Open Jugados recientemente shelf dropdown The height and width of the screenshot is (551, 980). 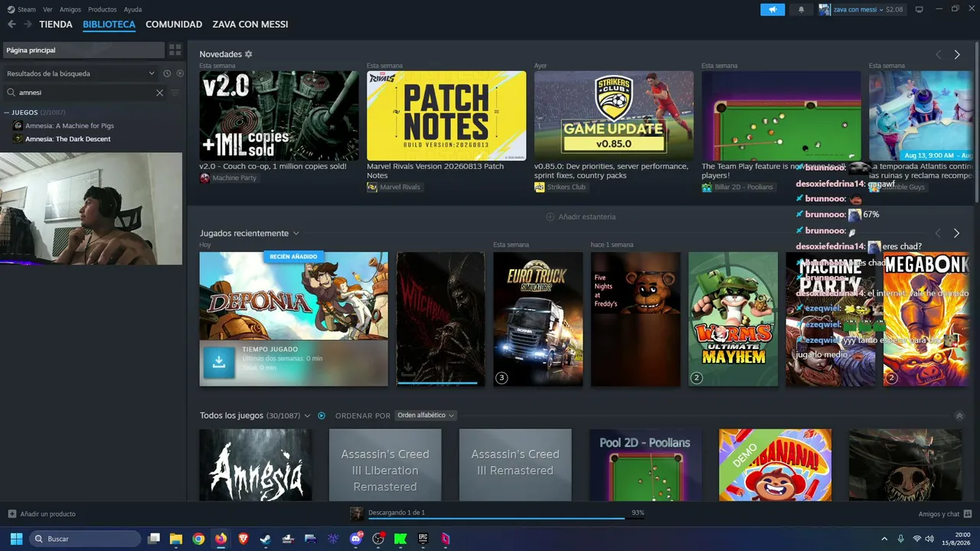(x=296, y=233)
